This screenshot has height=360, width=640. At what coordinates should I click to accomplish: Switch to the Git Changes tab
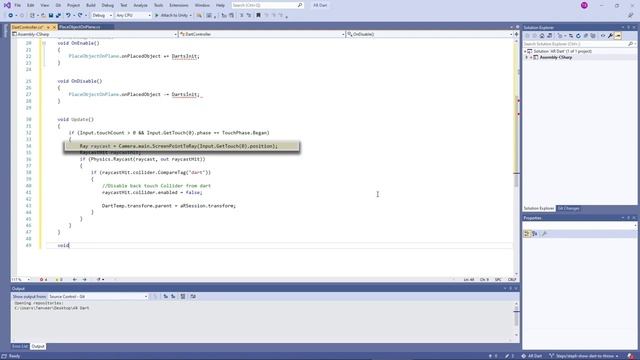(x=568, y=209)
